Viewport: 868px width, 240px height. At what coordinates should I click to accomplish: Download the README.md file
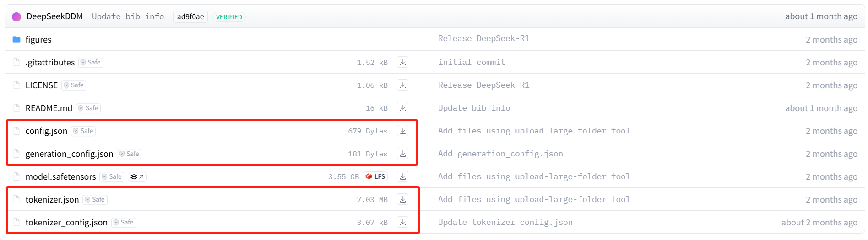[x=403, y=108]
